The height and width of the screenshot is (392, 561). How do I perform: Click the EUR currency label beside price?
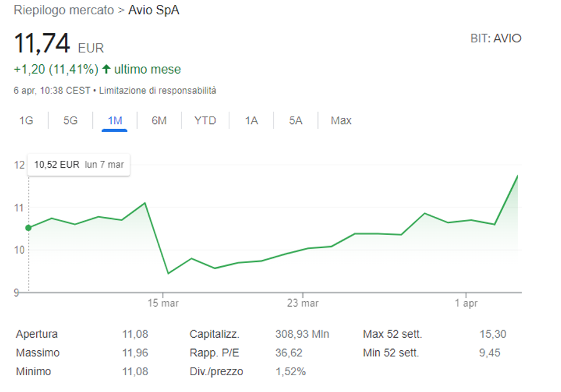coord(91,48)
